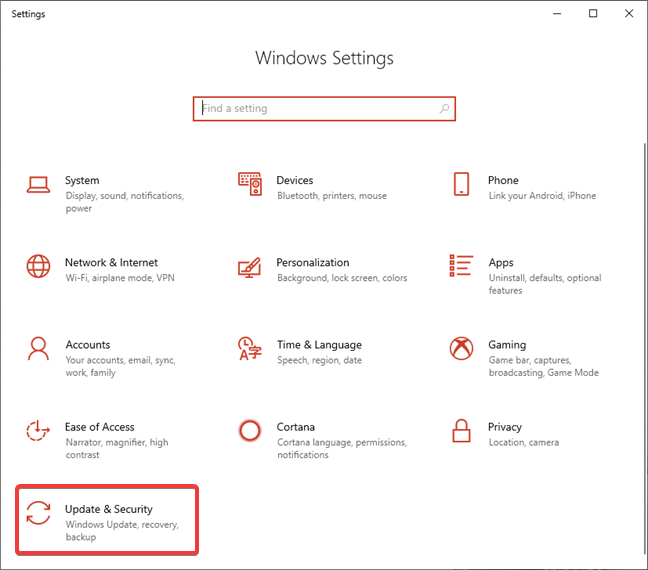Maximize the Settings window
648x570 pixels.
click(593, 14)
